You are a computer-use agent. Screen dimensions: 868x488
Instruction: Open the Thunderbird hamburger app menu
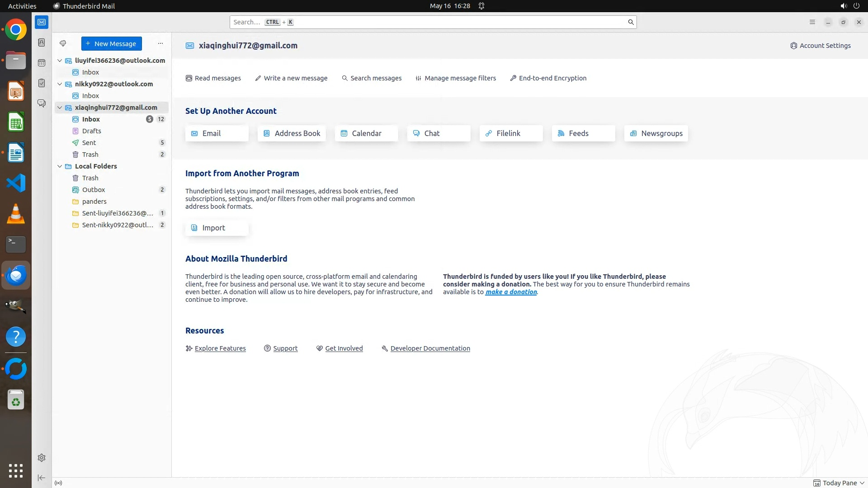(812, 22)
